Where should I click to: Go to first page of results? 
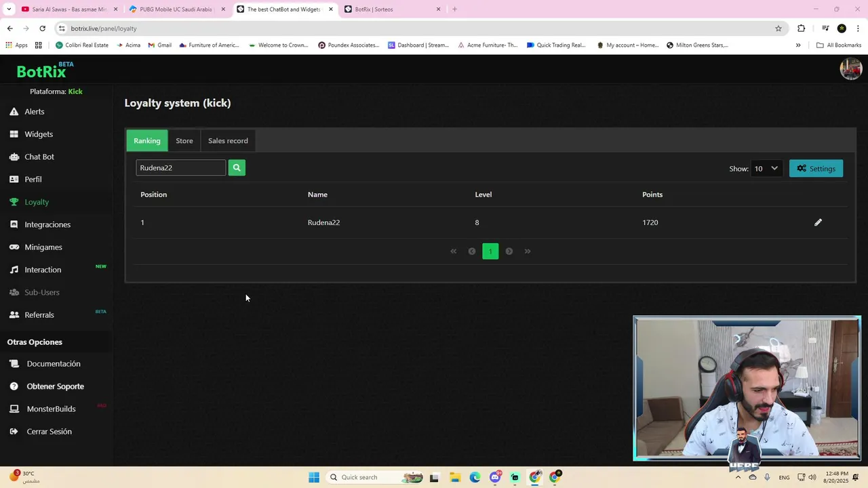tap(454, 251)
